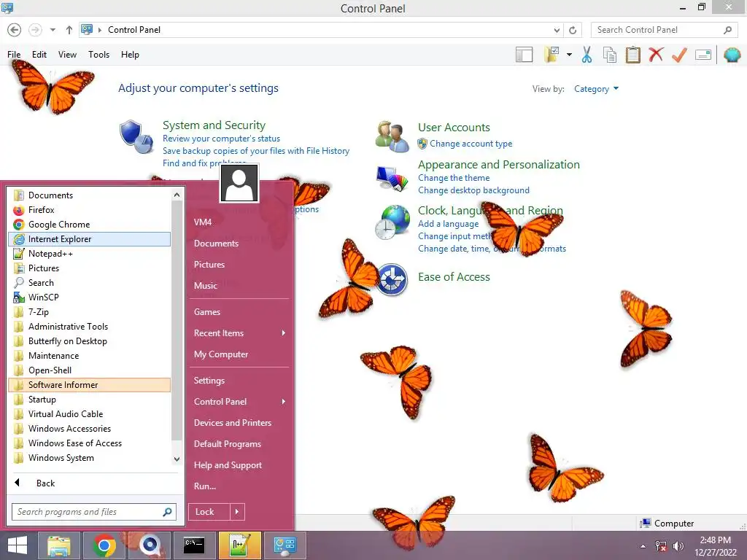Click the Windows Start button
The height and width of the screenshot is (560, 747).
(x=18, y=545)
